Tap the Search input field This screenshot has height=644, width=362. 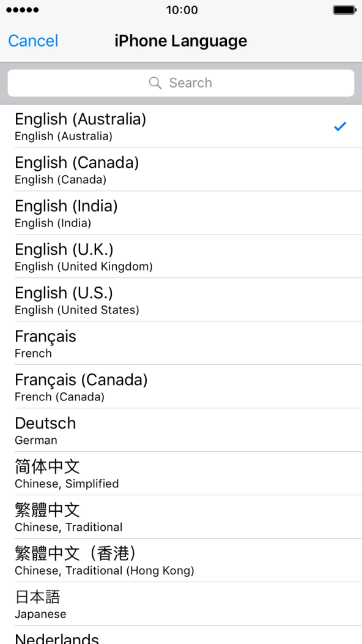tap(181, 83)
